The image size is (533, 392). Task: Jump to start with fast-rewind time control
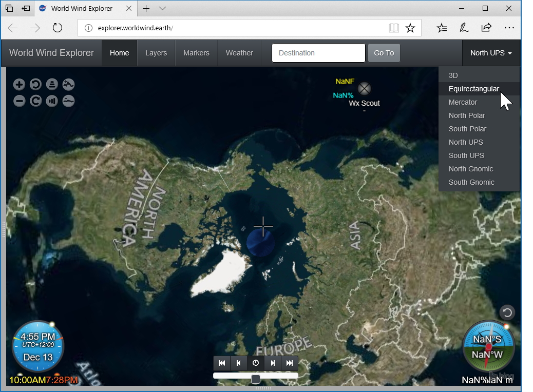[222, 363]
